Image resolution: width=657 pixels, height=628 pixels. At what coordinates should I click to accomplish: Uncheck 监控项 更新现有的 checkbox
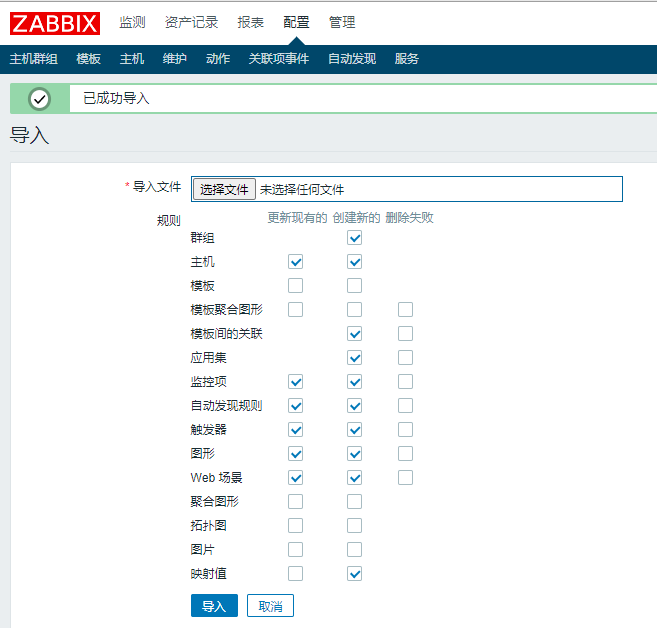pyautogui.click(x=295, y=382)
